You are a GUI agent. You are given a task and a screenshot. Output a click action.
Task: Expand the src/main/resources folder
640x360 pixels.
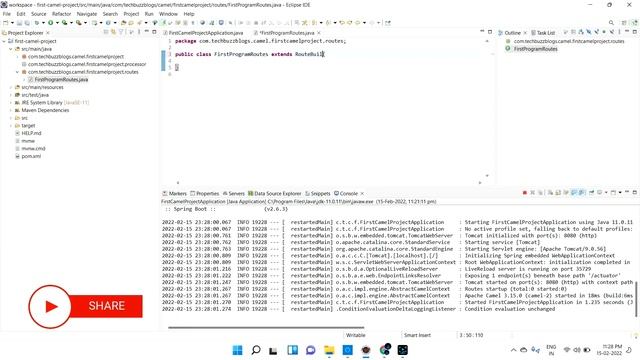point(11,87)
